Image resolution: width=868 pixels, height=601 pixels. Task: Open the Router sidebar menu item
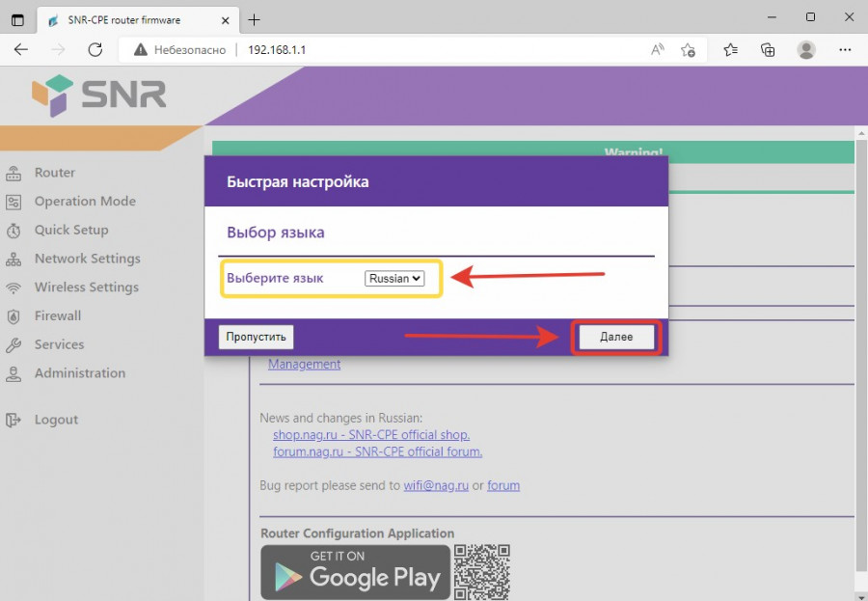54,173
